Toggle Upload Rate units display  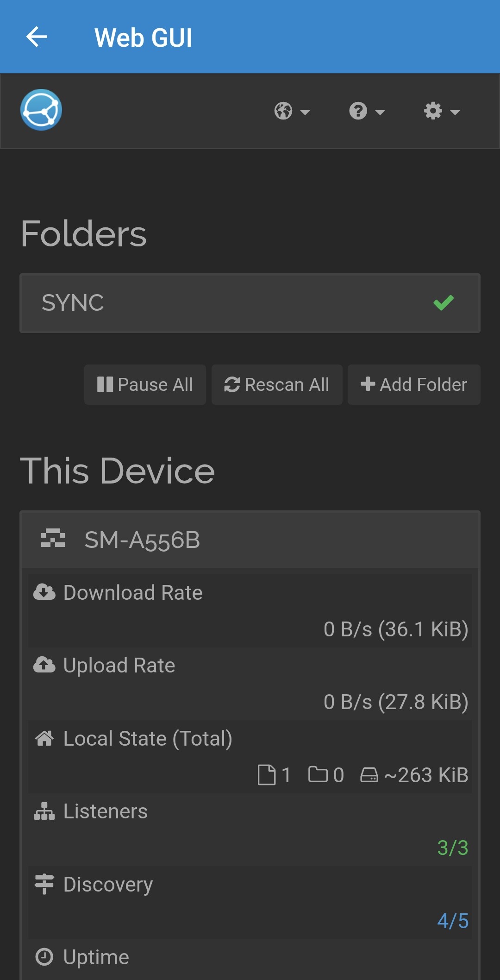point(396,702)
